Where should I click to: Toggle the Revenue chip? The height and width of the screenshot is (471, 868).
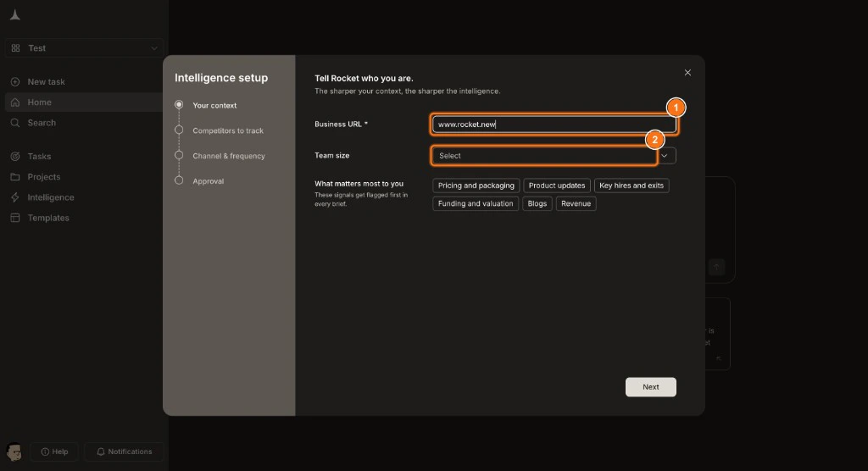coord(576,203)
